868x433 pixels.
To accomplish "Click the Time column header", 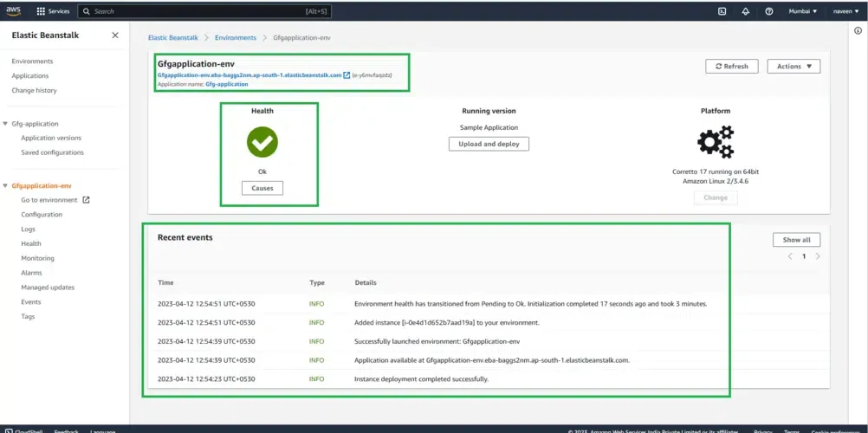I will [165, 282].
